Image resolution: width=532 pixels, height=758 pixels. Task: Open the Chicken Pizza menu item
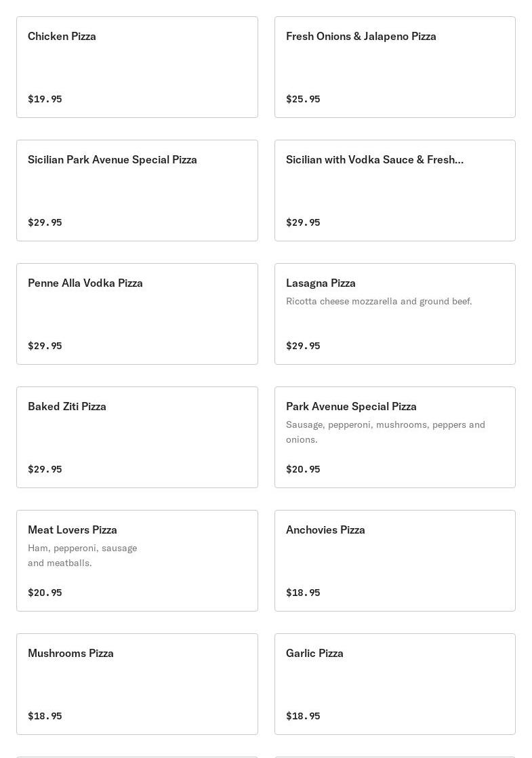pyautogui.click(x=137, y=67)
